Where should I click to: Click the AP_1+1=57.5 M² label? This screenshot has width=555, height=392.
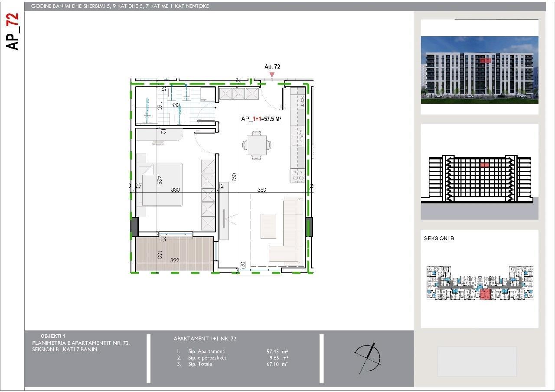[262, 118]
